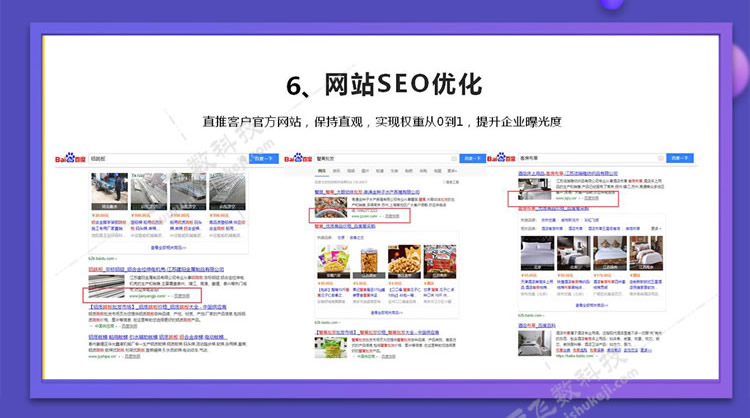Open the 更多 tab in the snack search

[452, 171]
